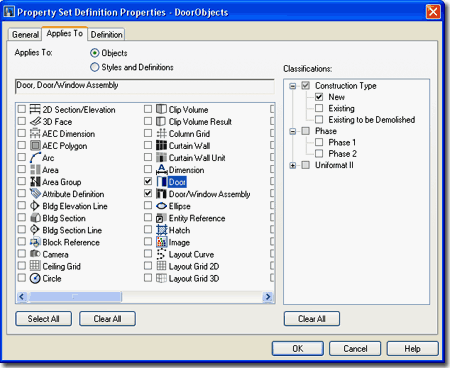The image size is (450, 368).
Task: Click the object list horizontal scrollbar thumb
Action: (x=75, y=296)
